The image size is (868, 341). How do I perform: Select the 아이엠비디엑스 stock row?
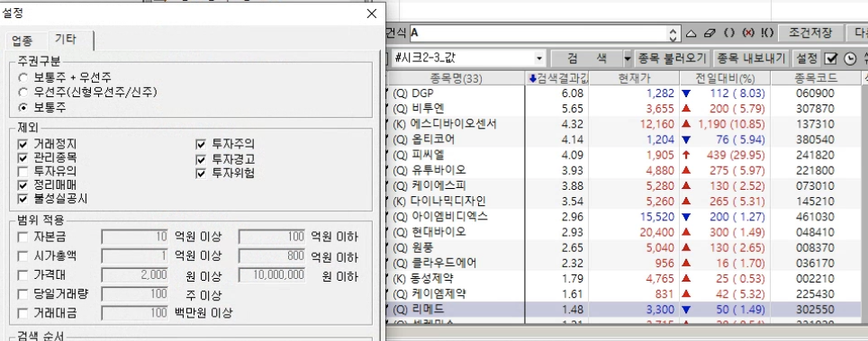[x=624, y=217]
